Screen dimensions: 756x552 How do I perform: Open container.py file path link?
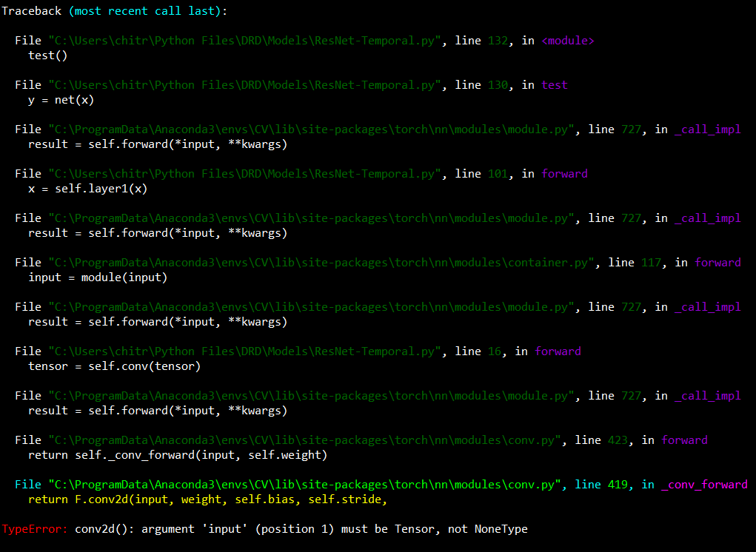click(x=326, y=263)
